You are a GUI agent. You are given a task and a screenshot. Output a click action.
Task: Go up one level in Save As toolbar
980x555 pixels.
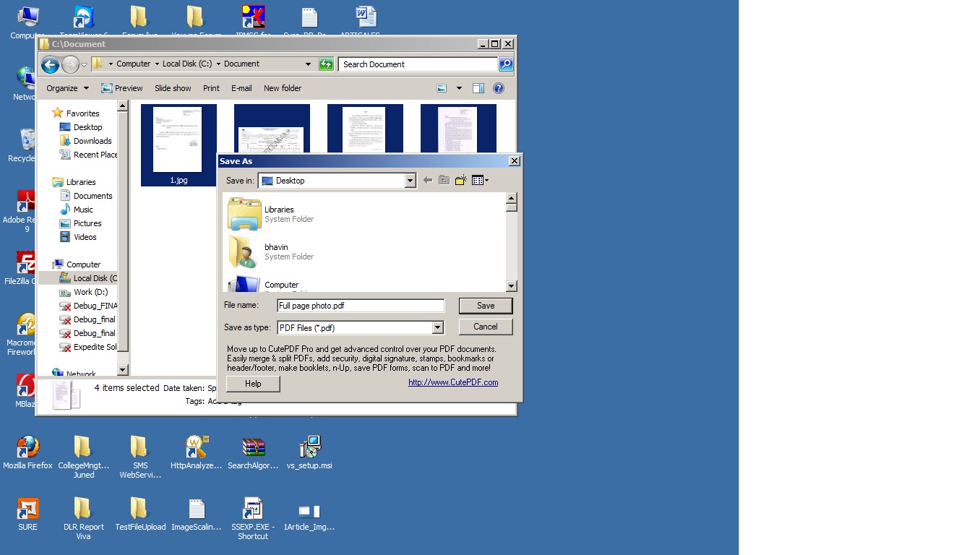pyautogui.click(x=444, y=181)
